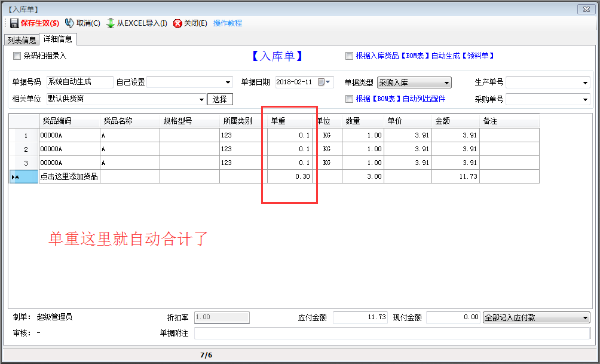Click 点击这里添加货品 row to add goods
Screen dimensions: 600x364
[69, 176]
